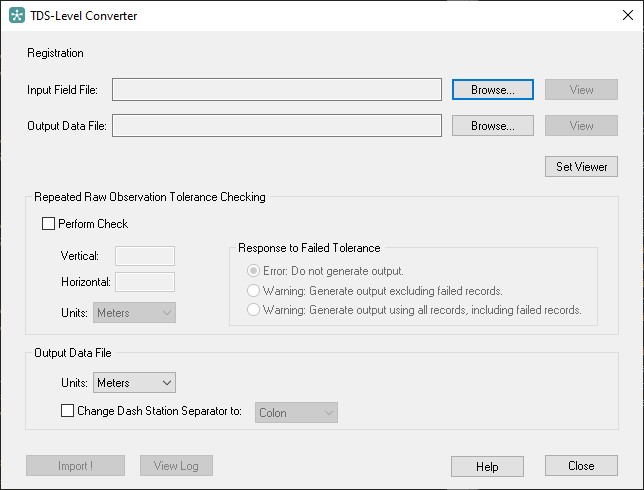Click the Close button at bottom
Image resolution: width=644 pixels, height=490 pixels.
(x=581, y=465)
